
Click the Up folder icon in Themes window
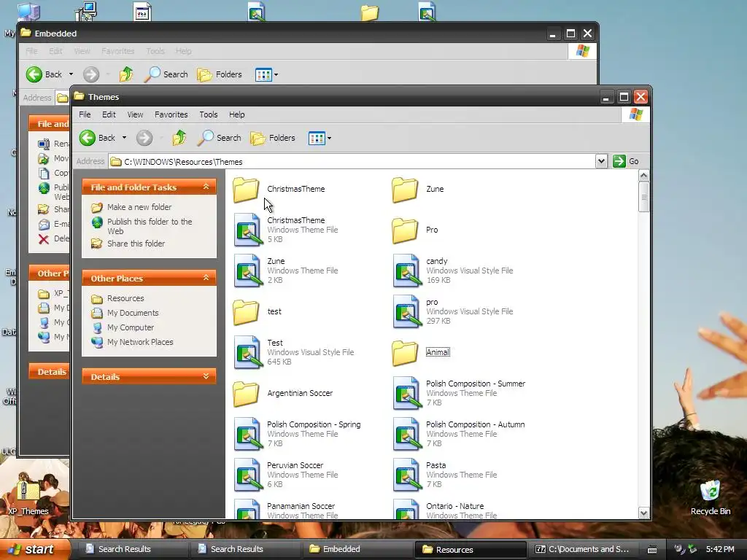tap(179, 138)
